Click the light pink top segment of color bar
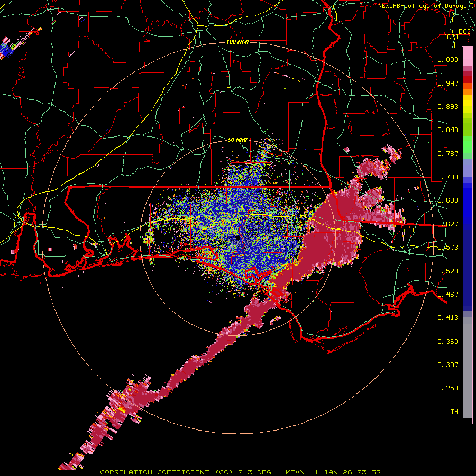This screenshot has width=476, height=476. point(467,56)
